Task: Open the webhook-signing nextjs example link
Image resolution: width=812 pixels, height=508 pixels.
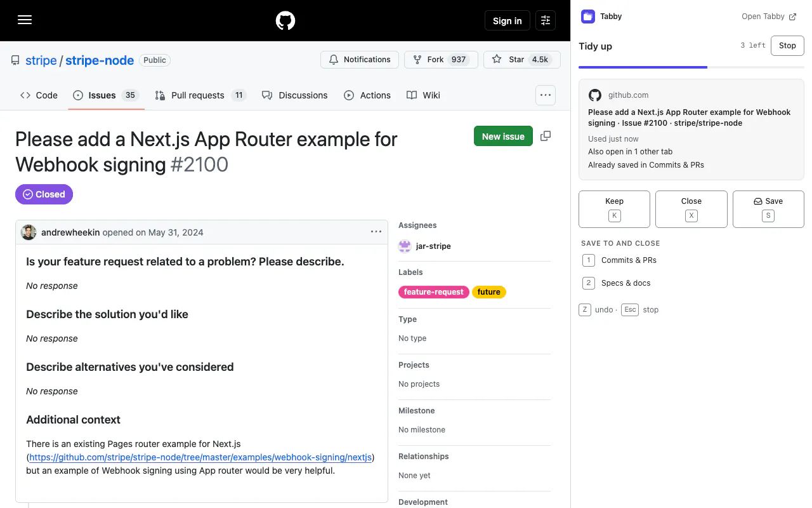Action: coord(200,457)
